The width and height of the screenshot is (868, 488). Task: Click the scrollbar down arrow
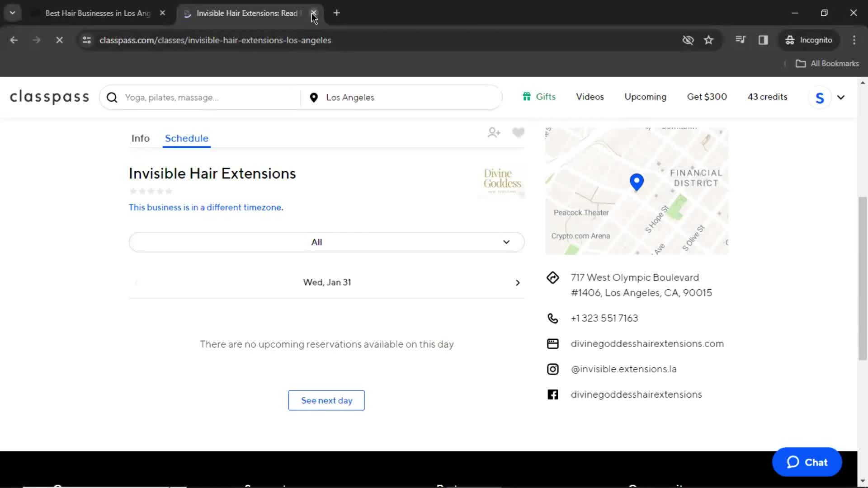[x=863, y=481]
